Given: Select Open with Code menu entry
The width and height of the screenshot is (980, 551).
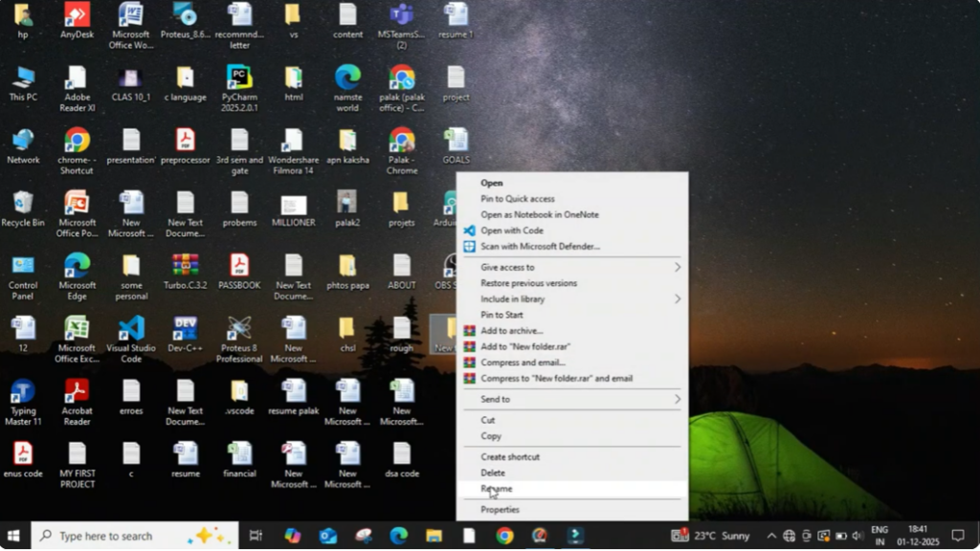Looking at the screenshot, I should click(512, 231).
